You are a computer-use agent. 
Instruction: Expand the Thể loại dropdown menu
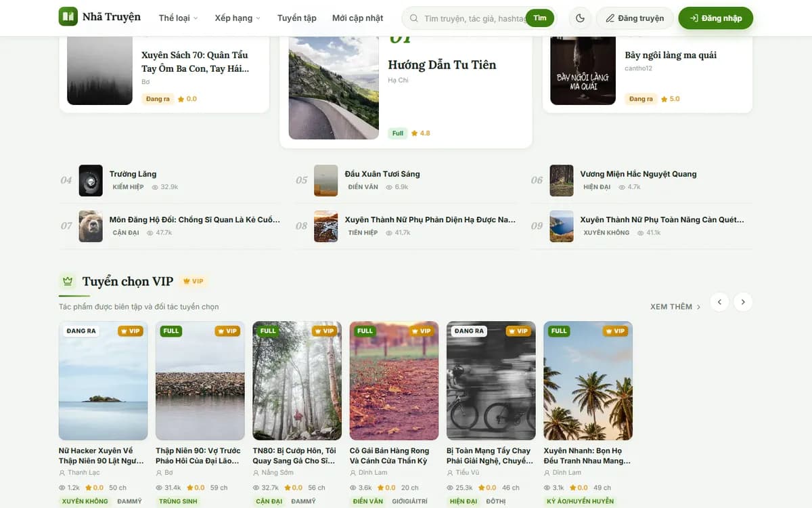click(179, 18)
